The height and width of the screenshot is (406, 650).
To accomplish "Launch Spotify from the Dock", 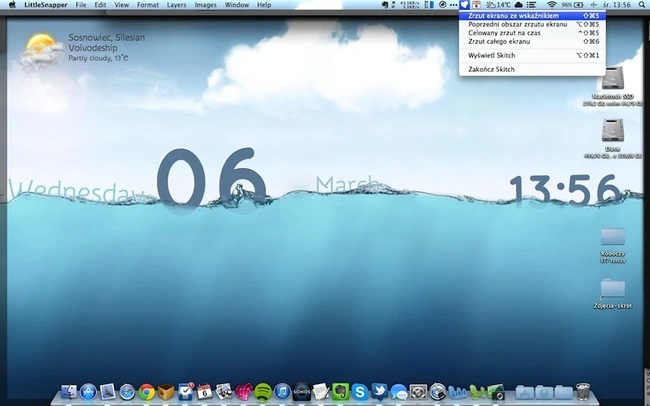I will 263,392.
